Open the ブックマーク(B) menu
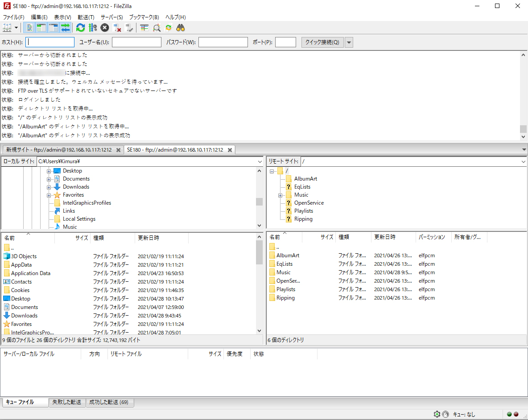 pos(144,17)
